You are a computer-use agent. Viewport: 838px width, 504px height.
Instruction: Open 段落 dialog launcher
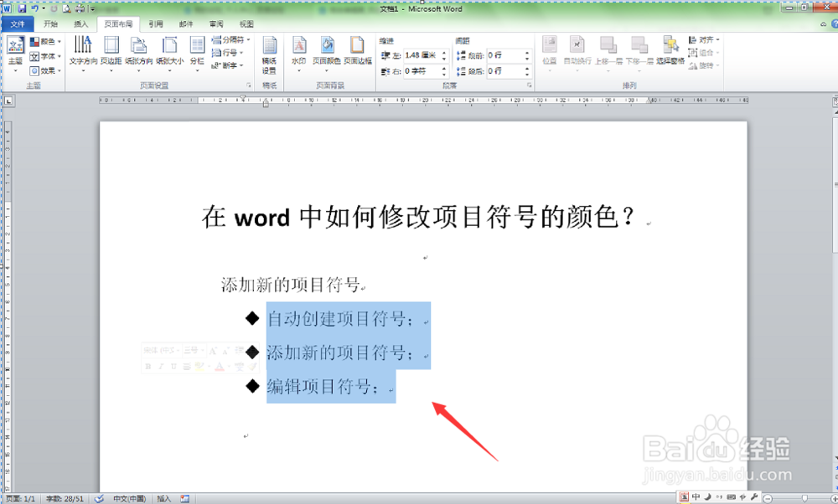(x=529, y=85)
